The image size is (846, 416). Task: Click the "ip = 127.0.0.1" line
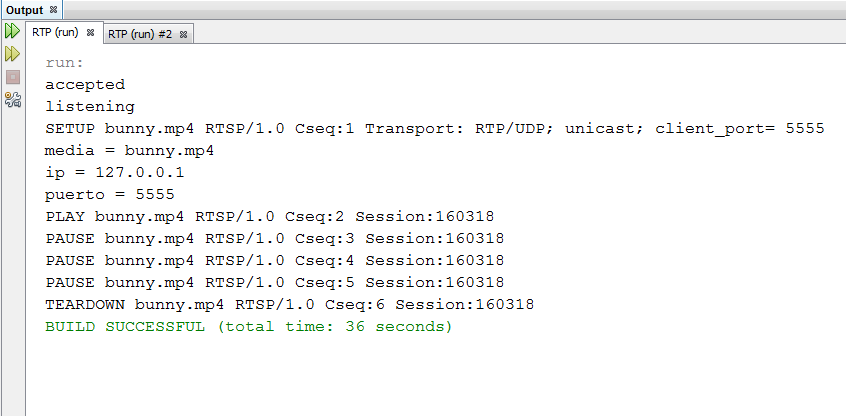tap(114, 173)
